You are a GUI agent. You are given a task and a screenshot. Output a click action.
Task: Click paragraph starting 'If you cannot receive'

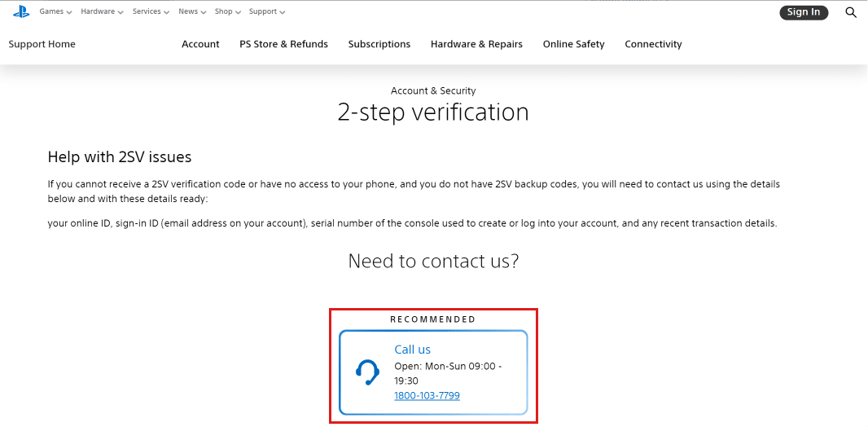coord(414,191)
